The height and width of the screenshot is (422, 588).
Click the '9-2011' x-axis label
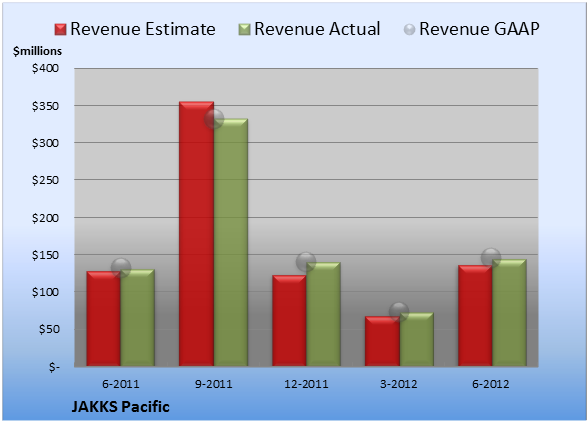[214, 384]
